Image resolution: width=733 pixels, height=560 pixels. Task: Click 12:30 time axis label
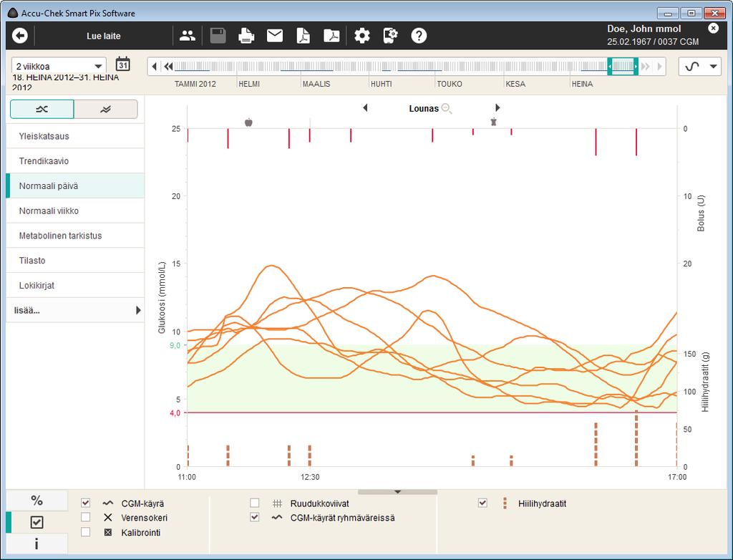point(310,477)
